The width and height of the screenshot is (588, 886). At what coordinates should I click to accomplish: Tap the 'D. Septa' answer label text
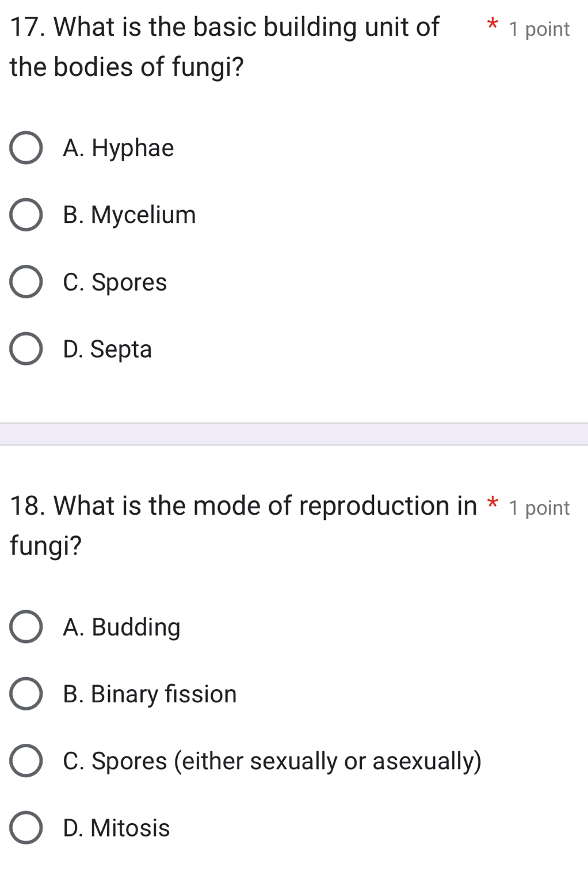click(108, 349)
